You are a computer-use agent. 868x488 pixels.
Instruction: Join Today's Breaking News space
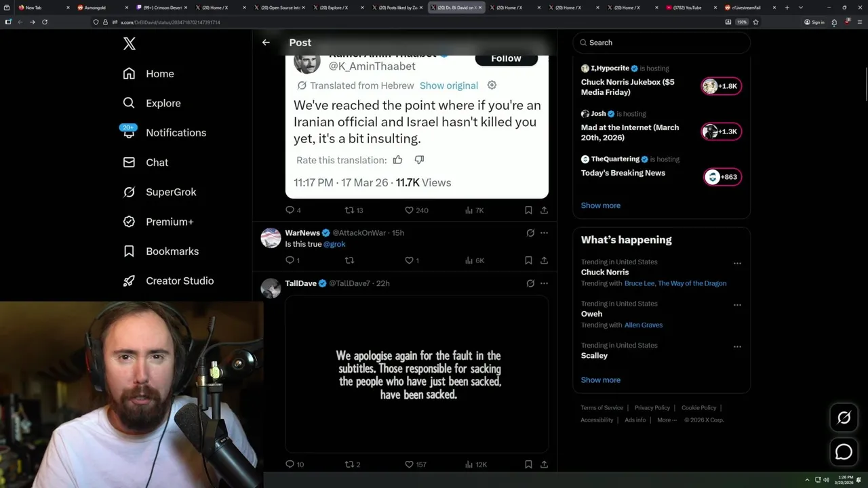coord(723,177)
